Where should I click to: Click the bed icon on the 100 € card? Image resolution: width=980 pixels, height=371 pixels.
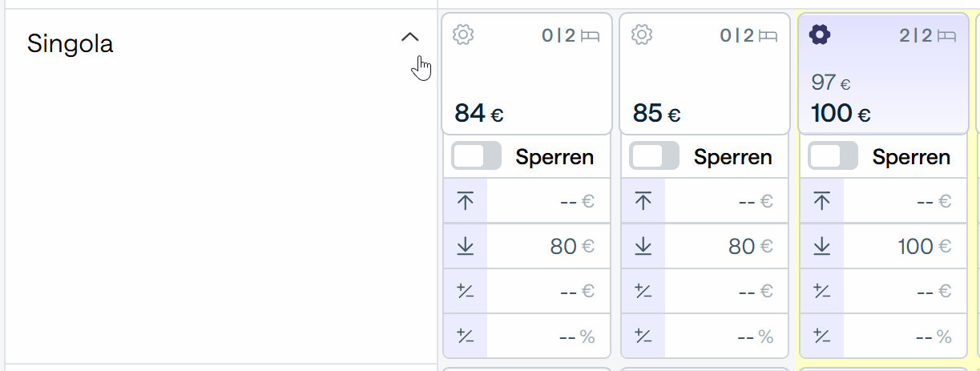click(947, 36)
